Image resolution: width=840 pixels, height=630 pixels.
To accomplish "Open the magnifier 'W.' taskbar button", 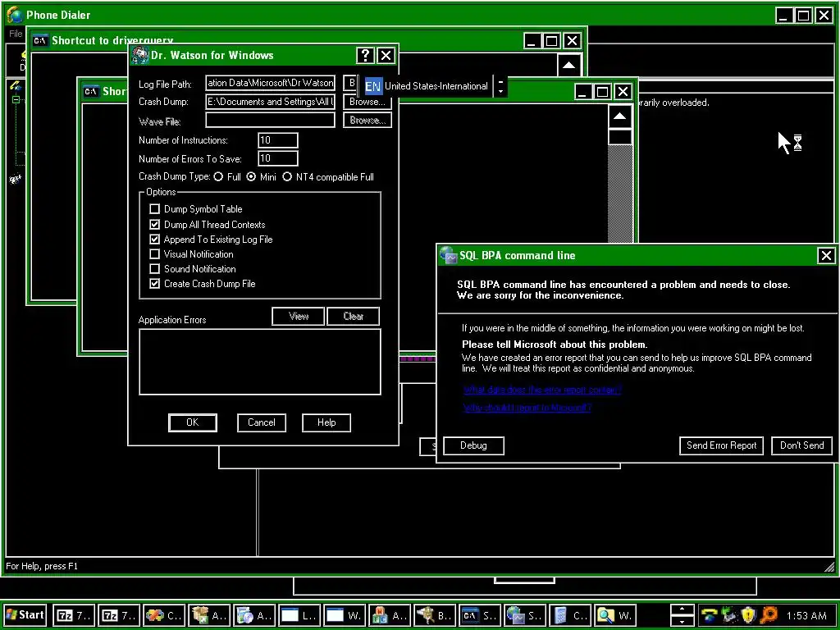I will [615, 615].
